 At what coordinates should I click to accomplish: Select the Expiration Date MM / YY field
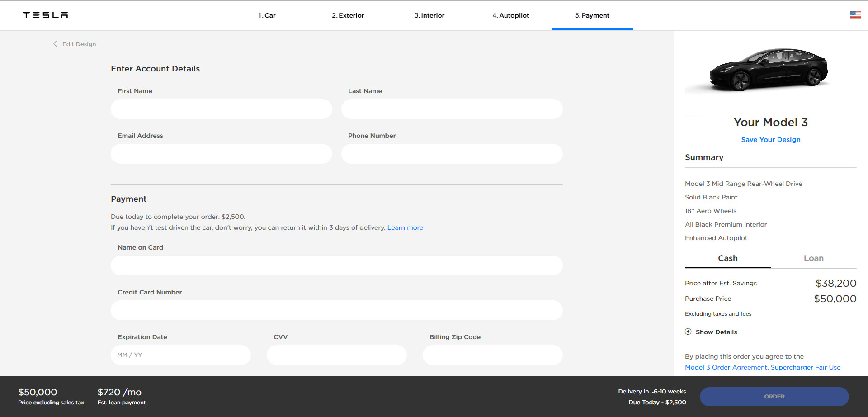pos(180,355)
